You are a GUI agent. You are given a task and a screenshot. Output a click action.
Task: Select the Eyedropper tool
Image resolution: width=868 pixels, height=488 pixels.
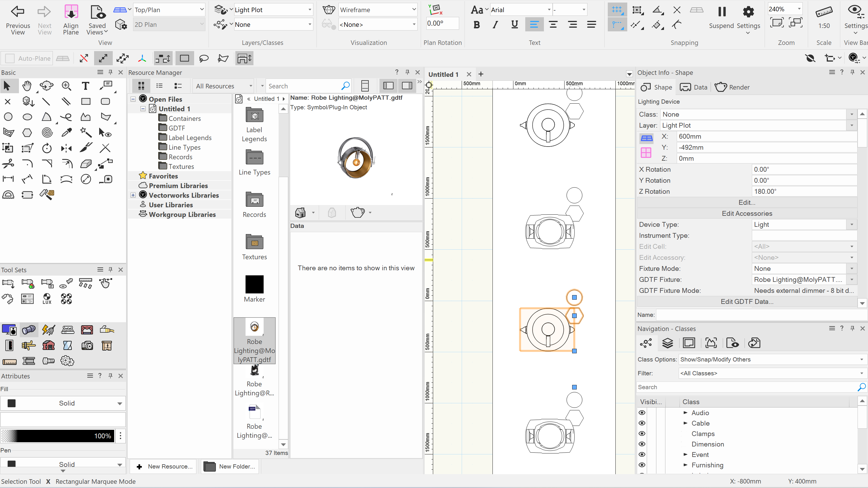[x=66, y=132]
